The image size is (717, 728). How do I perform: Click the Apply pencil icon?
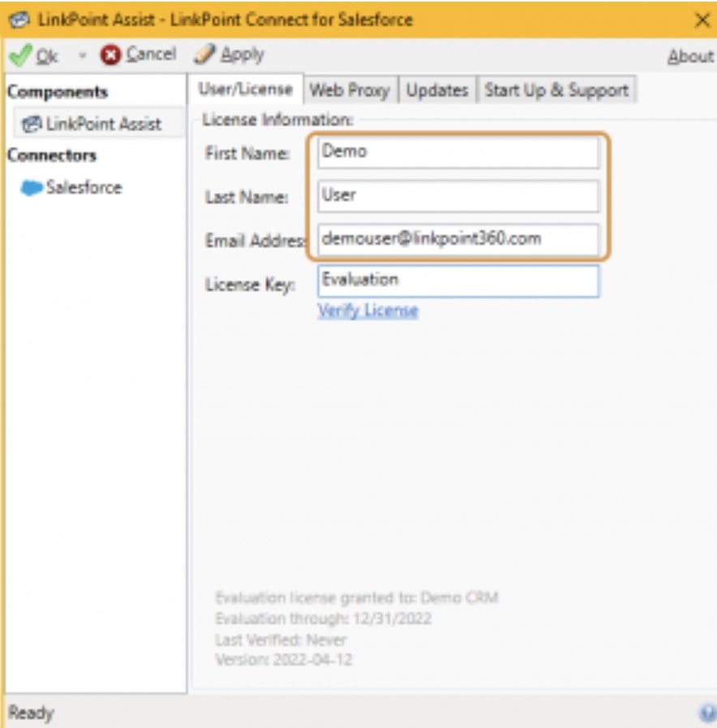click(x=204, y=54)
